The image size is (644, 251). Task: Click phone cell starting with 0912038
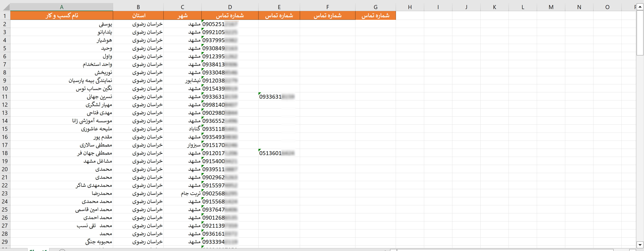coord(230,80)
